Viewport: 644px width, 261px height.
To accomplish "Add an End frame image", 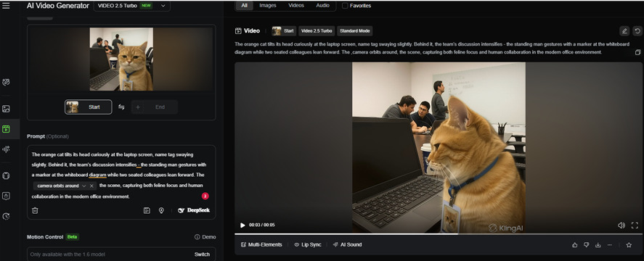I will point(155,107).
